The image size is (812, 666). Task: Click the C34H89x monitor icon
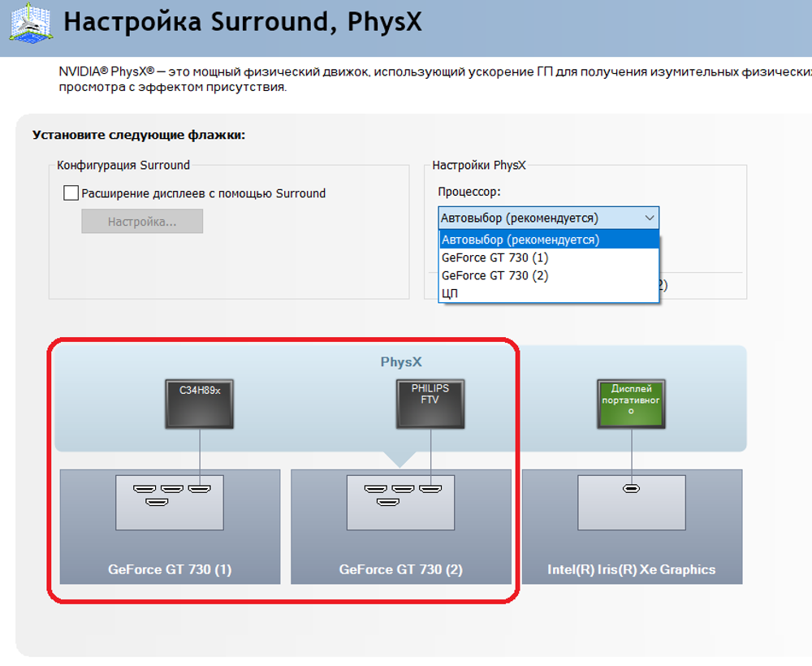pos(200,404)
